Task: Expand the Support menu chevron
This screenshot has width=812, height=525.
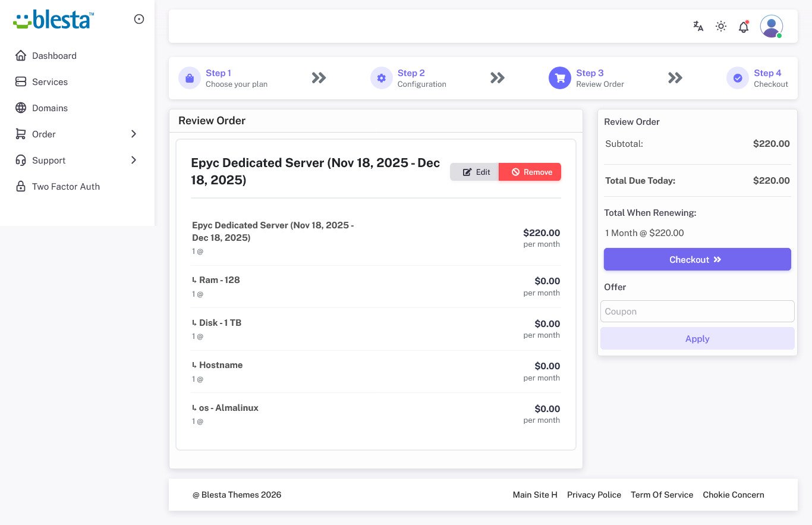Action: (x=134, y=161)
